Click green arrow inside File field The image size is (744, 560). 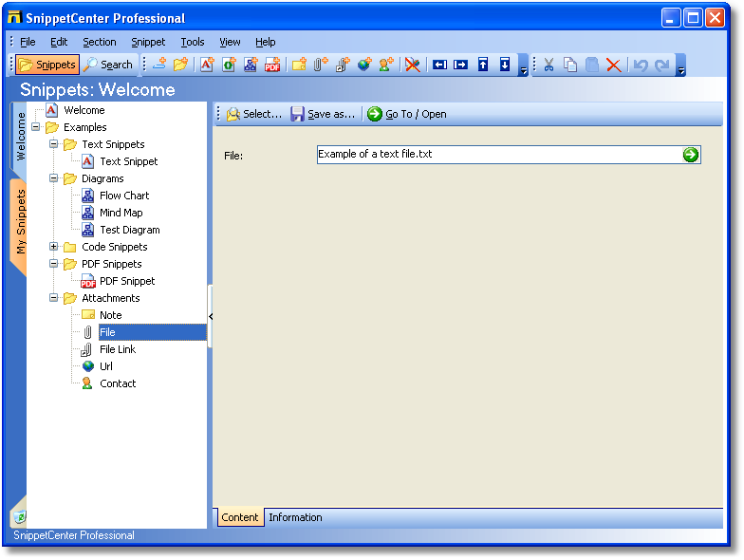(x=691, y=154)
